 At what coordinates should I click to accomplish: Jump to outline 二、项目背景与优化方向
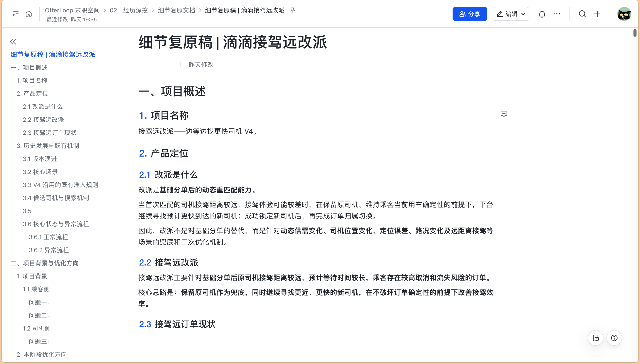(x=45, y=263)
